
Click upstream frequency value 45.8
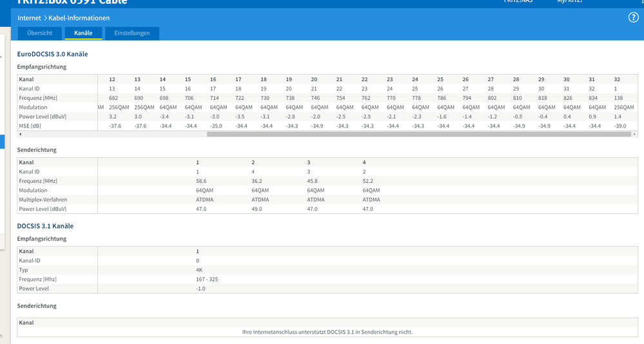coord(312,181)
